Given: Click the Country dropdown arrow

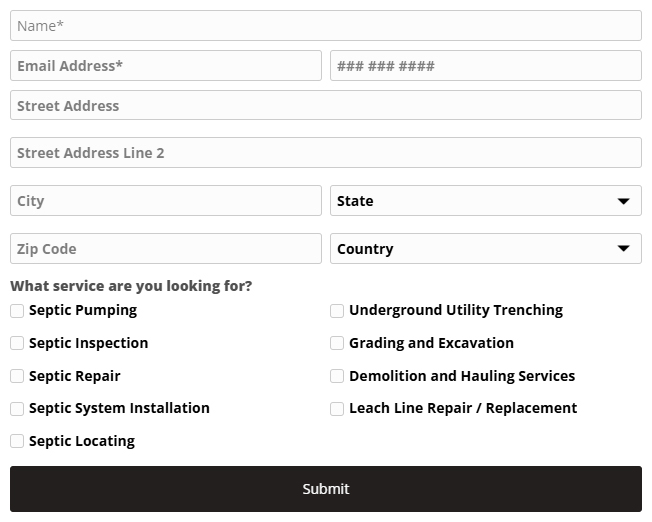Looking at the screenshot, I should tap(623, 249).
